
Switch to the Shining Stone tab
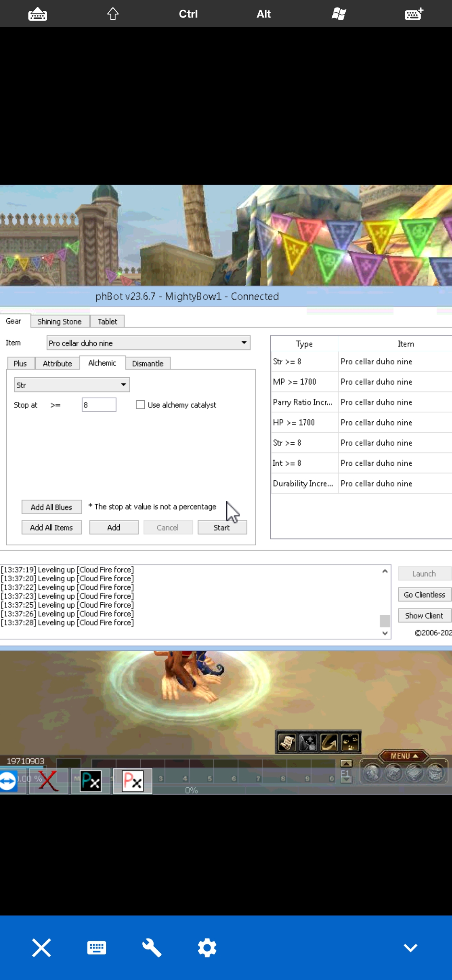point(59,321)
